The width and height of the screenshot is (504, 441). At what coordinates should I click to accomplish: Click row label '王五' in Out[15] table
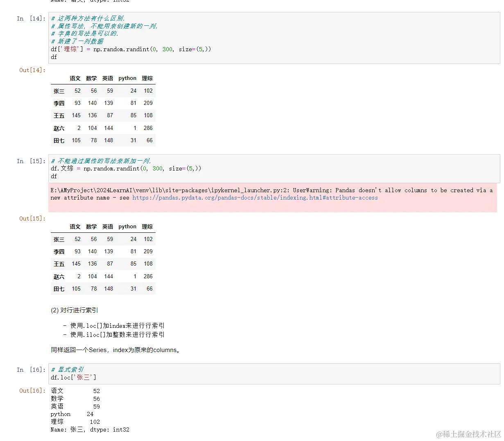click(59, 264)
